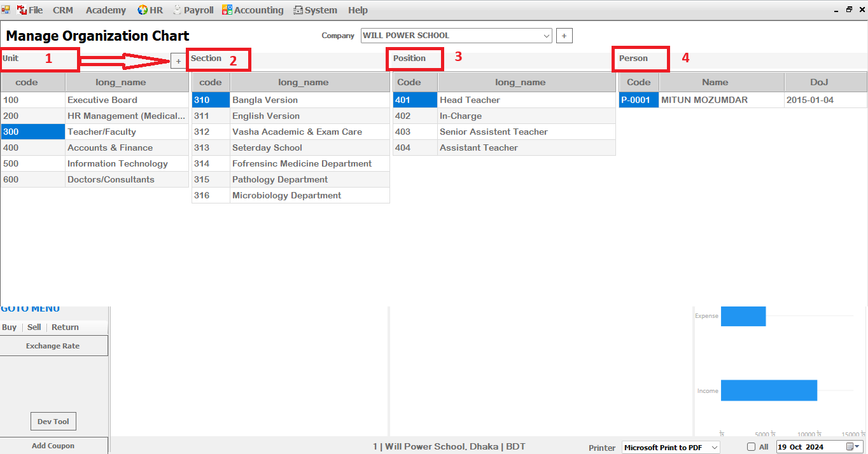Open the File menu
Image resolution: width=868 pixels, height=454 pixels.
[x=30, y=10]
